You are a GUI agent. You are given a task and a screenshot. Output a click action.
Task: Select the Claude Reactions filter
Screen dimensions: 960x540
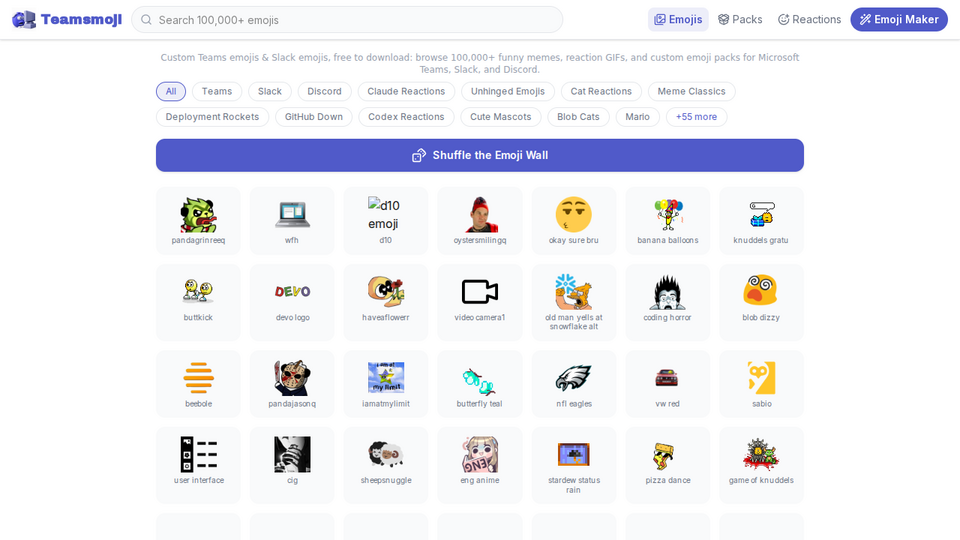click(x=406, y=91)
